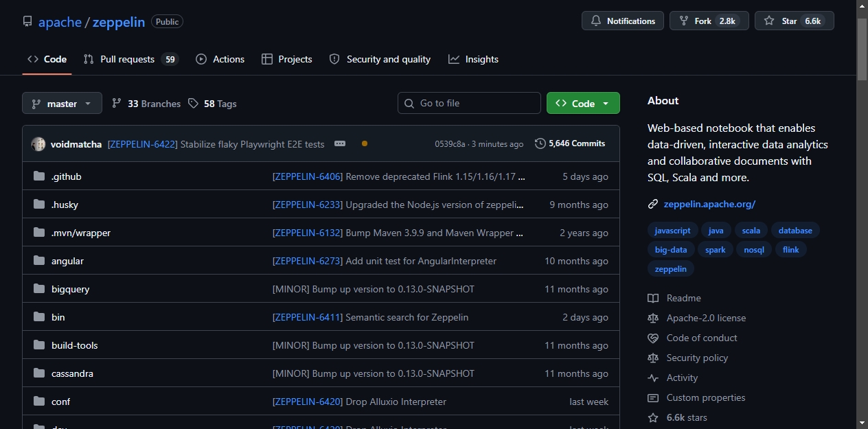Open the Projects tab
Viewport: 868px width, 429px height.
pos(286,59)
